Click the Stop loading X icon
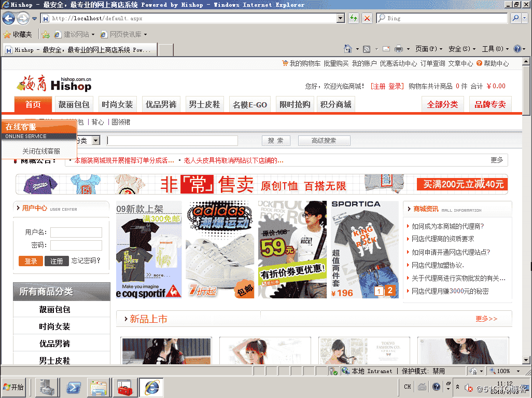 (x=367, y=18)
